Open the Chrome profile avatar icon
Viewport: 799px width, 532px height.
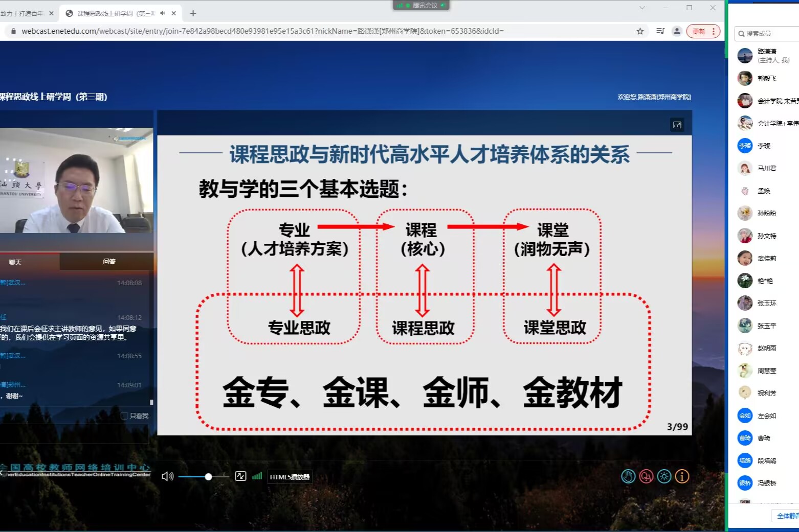coord(677,31)
